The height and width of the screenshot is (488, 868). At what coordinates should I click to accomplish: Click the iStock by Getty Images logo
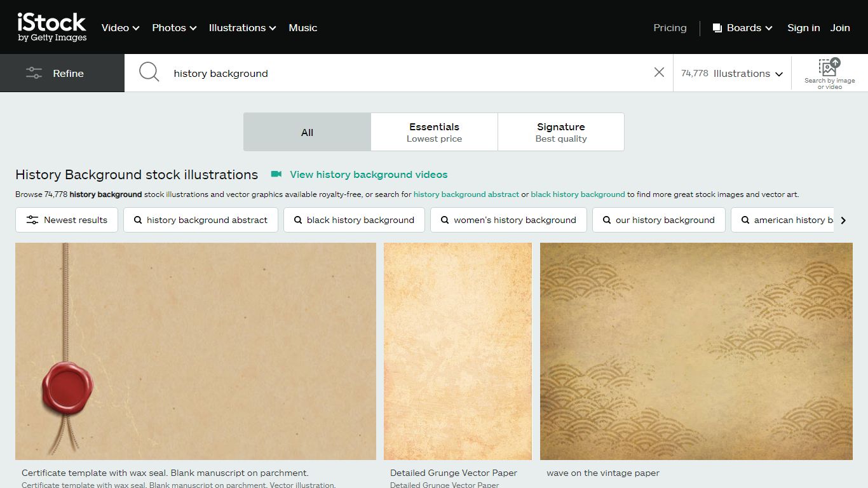pos(52,27)
